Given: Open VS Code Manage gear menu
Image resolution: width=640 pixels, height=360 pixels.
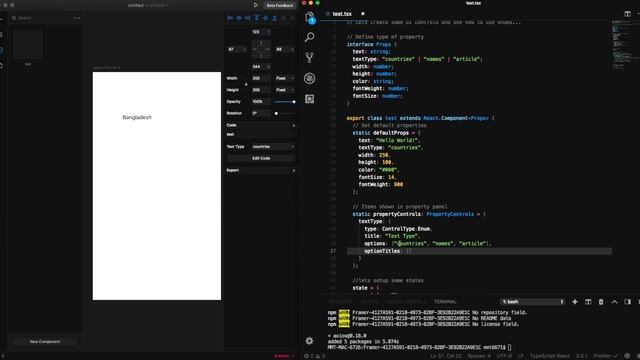Looking at the screenshot, I should [x=309, y=340].
